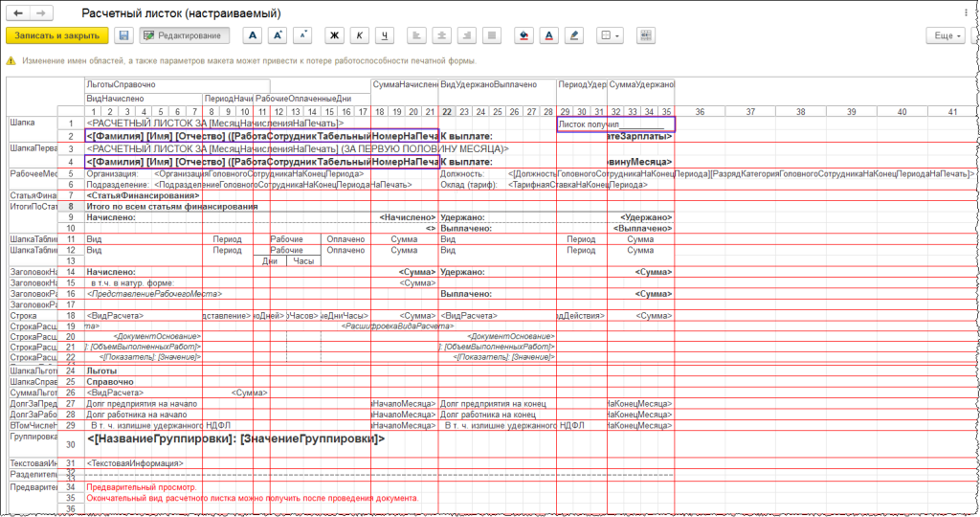Click the save diskette icon
This screenshot has height=517, width=980.
[x=123, y=35]
